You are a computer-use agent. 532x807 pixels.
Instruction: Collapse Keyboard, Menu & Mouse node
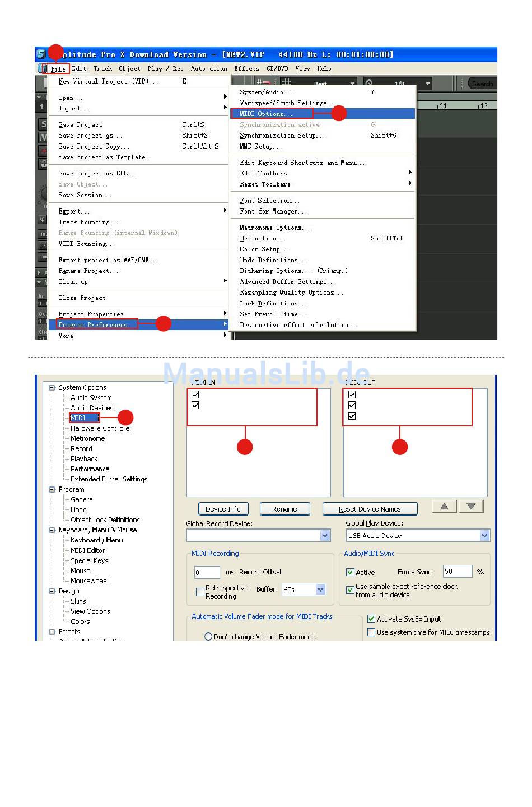click(52, 530)
